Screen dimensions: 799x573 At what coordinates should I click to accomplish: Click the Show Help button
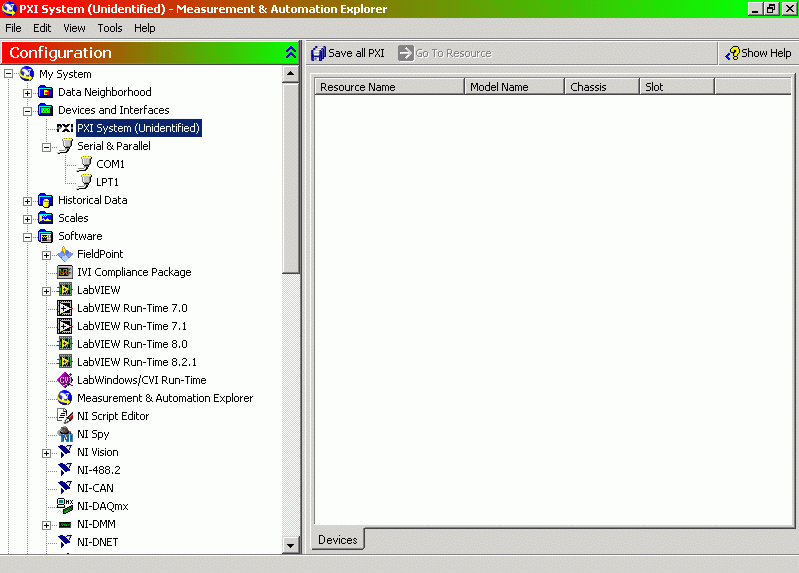pyautogui.click(x=758, y=53)
